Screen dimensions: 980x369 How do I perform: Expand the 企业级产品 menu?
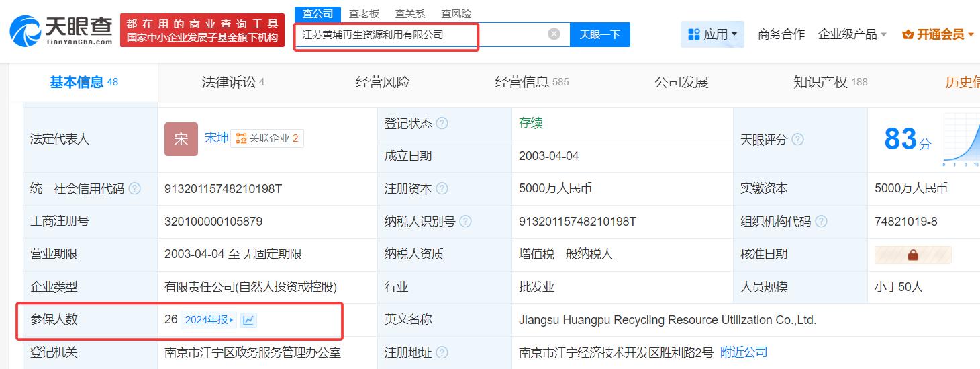click(852, 34)
